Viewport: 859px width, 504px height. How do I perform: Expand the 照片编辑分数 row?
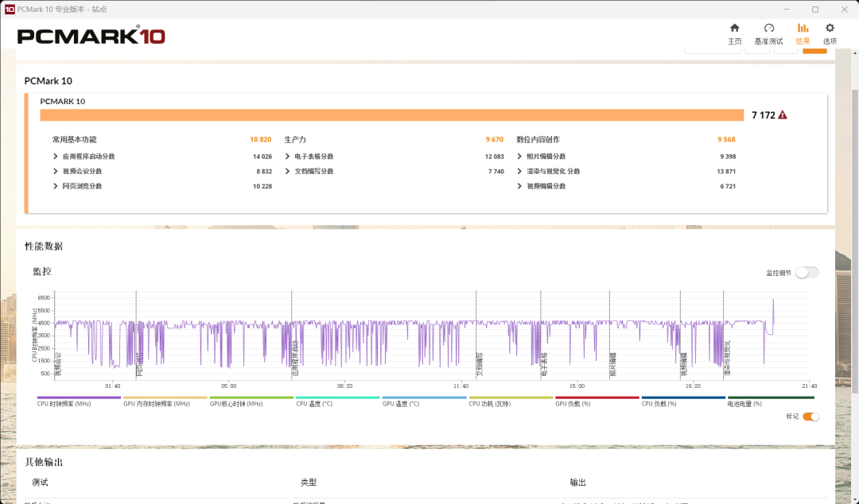click(x=519, y=156)
